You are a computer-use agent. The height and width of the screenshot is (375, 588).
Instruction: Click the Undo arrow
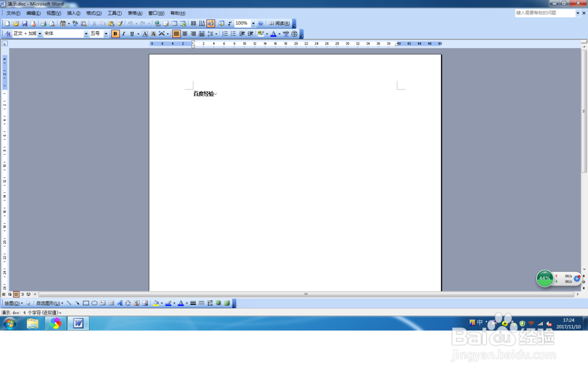(130, 24)
